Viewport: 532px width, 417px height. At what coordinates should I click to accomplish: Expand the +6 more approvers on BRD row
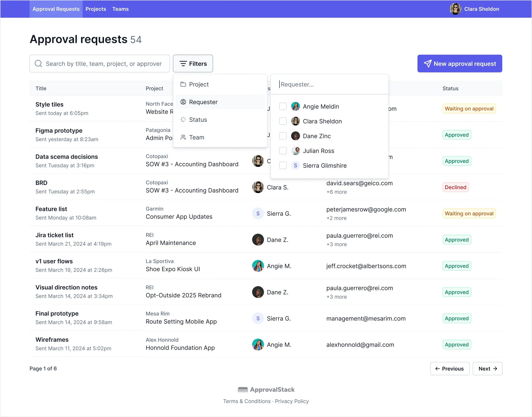[336, 192]
